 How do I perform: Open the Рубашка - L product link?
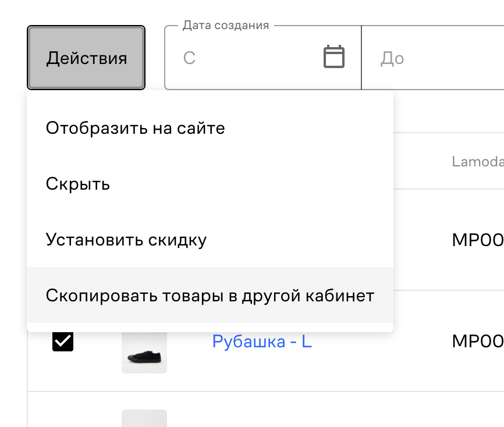click(x=262, y=341)
